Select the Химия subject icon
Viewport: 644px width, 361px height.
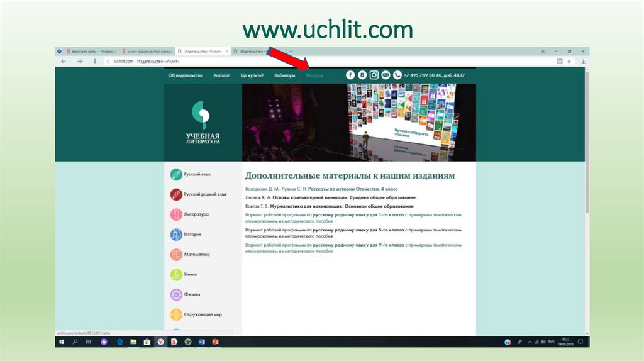(x=176, y=274)
